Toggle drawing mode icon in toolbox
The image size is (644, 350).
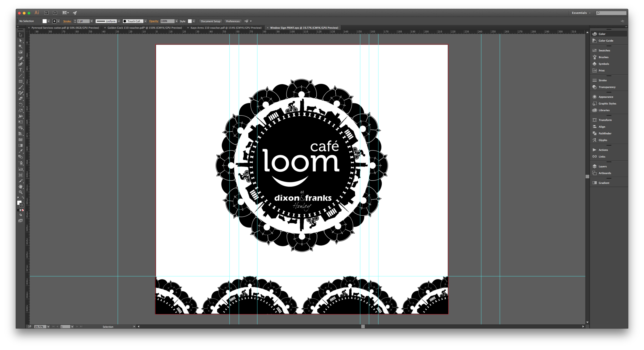click(x=21, y=215)
